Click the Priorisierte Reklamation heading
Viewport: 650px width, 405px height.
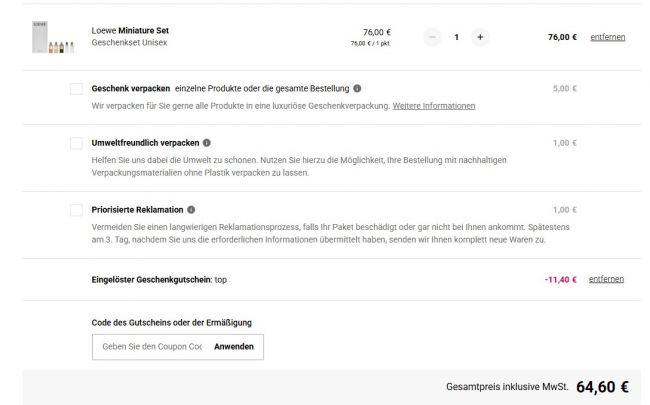click(x=136, y=210)
